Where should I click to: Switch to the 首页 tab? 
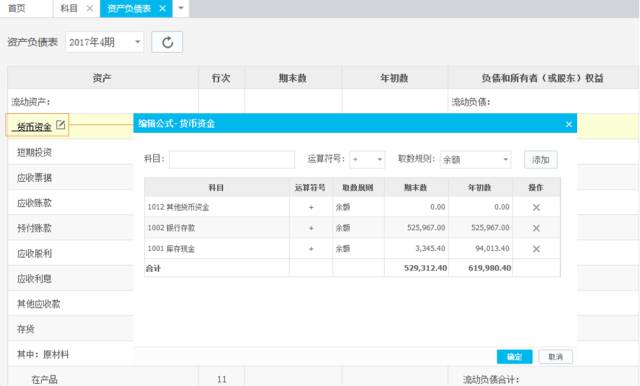(17, 8)
